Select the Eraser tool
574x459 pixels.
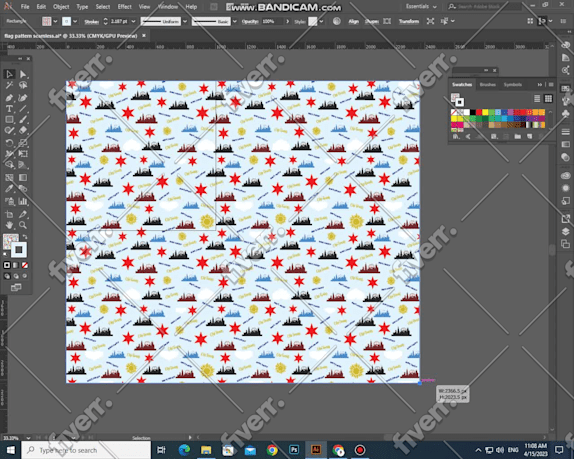point(23,131)
